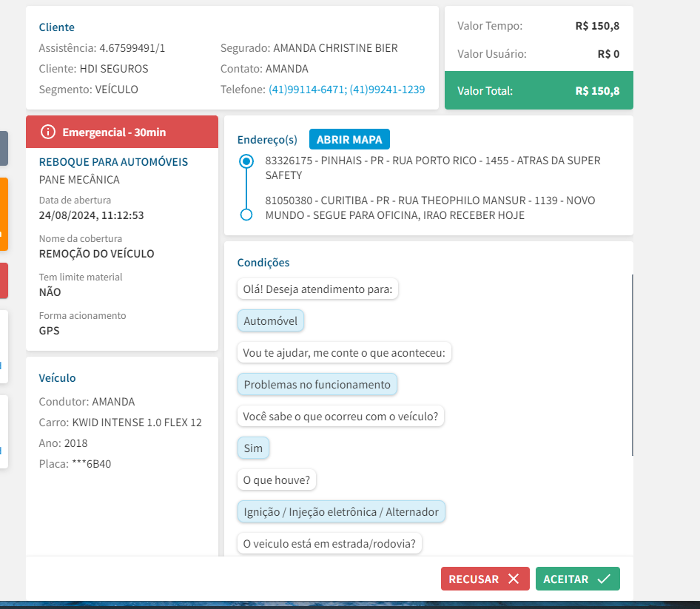Click the Emergencial - 30min banner
The width and height of the screenshot is (700, 609).
click(122, 132)
